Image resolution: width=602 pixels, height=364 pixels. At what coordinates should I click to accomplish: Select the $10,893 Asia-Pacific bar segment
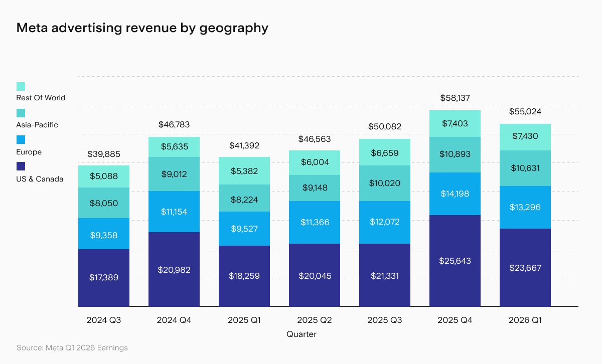click(455, 154)
